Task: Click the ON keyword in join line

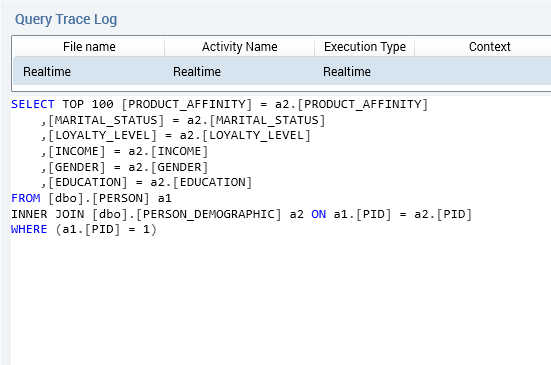Action: (318, 214)
